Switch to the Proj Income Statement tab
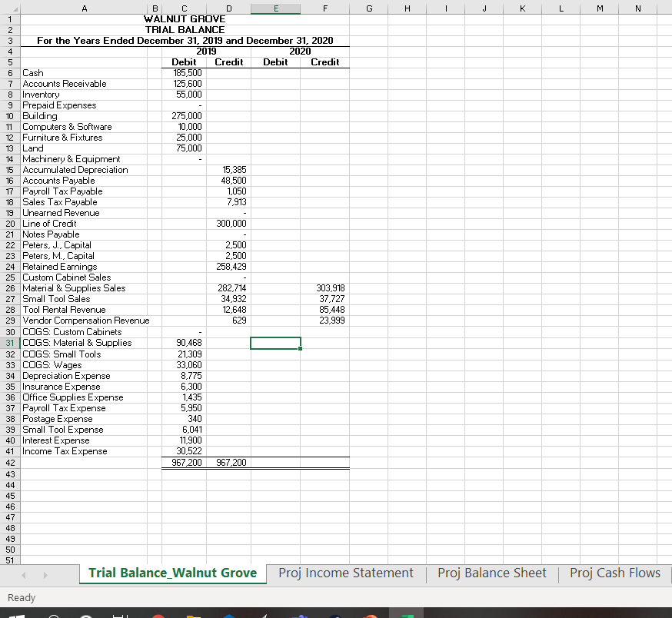This screenshot has width=672, height=618. tap(346, 573)
